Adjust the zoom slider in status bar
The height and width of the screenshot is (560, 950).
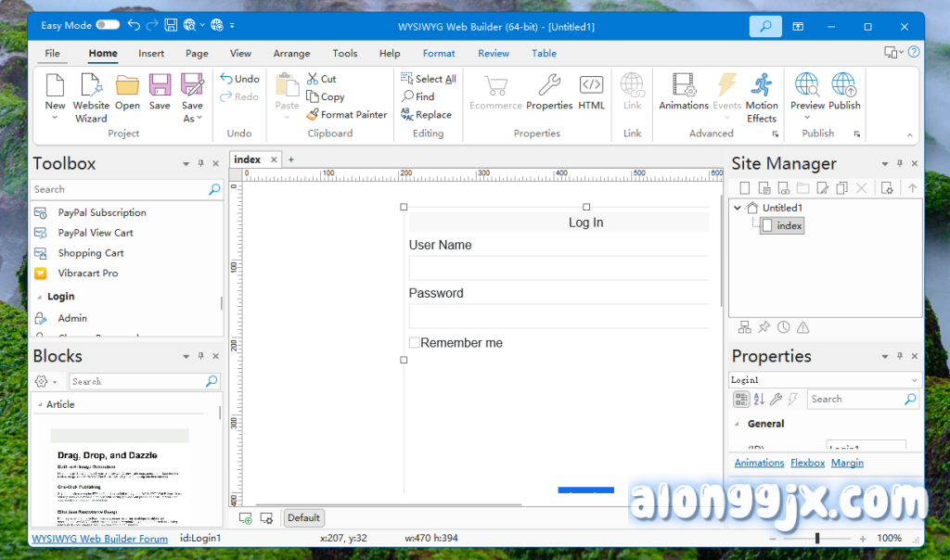[x=817, y=539]
